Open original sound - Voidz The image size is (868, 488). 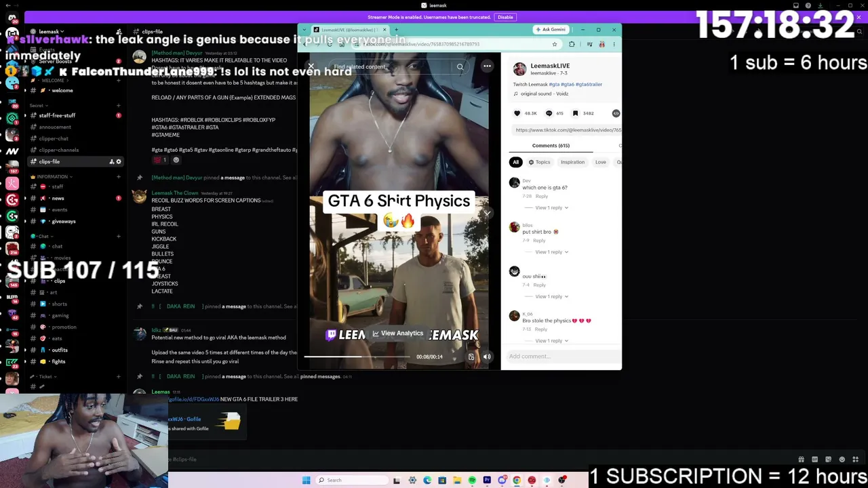(544, 94)
